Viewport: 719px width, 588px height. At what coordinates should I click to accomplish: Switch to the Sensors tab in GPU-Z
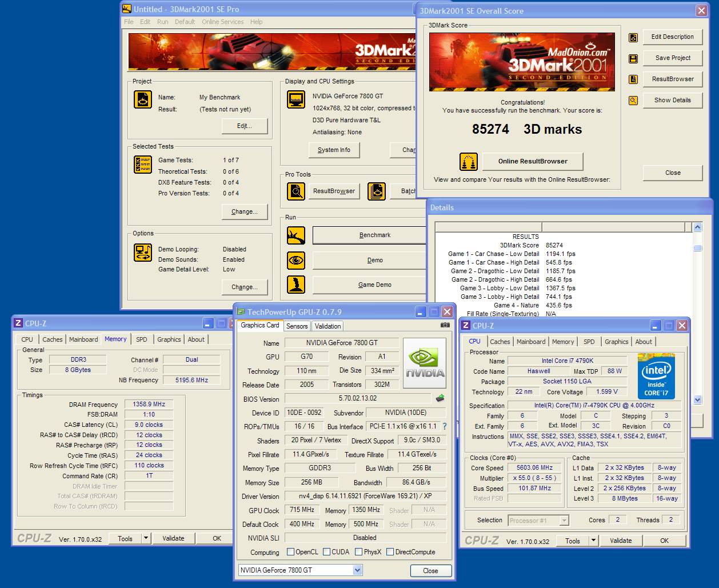297,326
